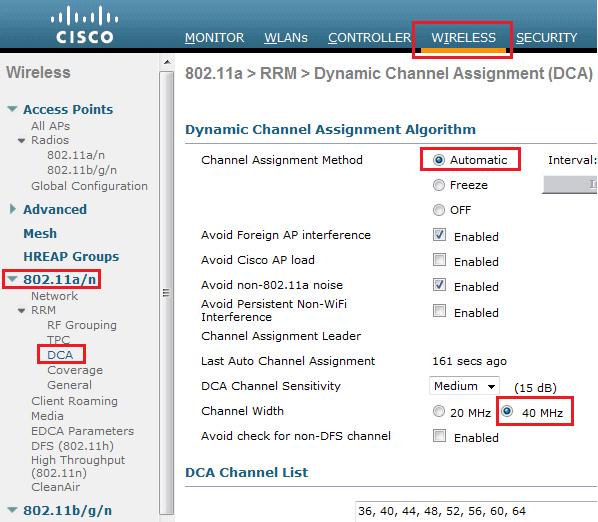Select OFF channel assignment method
Screen dimensions: 598x522
(x=439, y=210)
